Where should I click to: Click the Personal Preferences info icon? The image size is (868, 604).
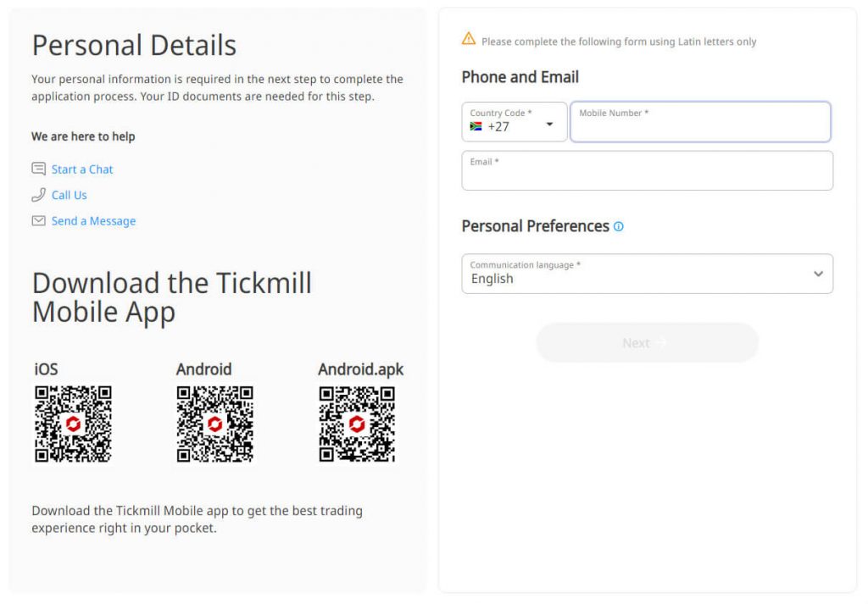click(x=619, y=226)
